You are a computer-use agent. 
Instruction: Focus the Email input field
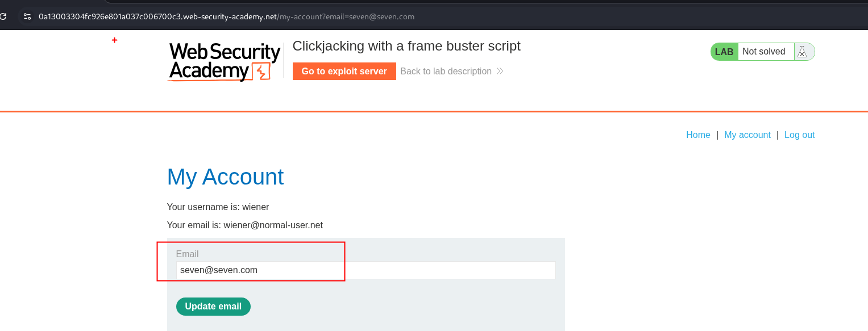[x=366, y=270]
